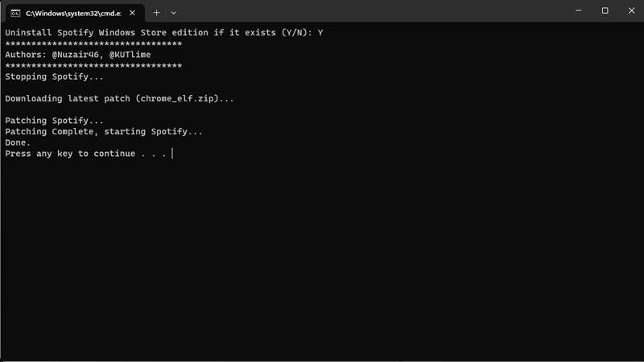Click the 'Uninstall Spotify Windows Store edition' line

coord(164,33)
